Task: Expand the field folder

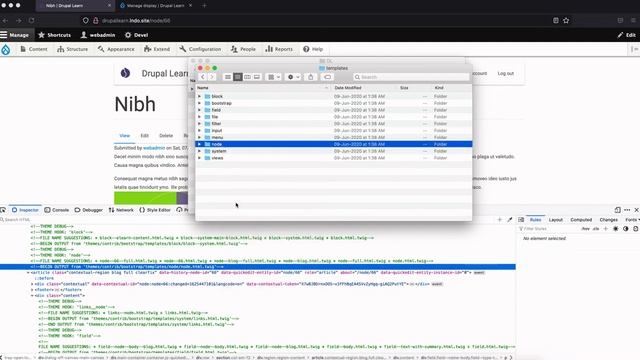Action: (200, 110)
